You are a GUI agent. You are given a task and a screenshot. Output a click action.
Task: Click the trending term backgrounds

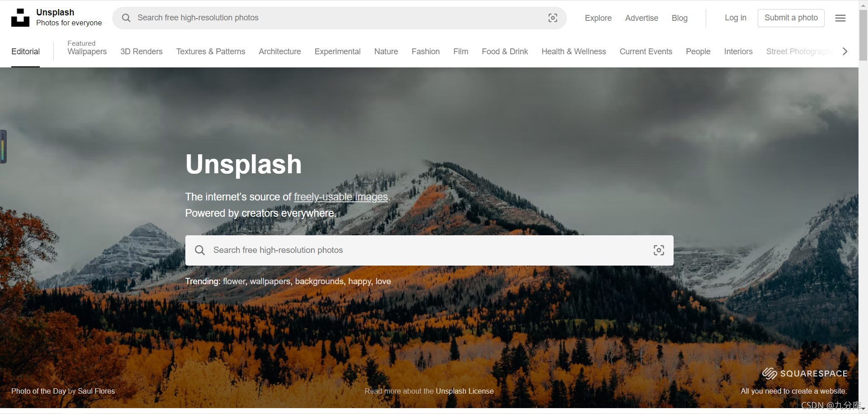tap(320, 281)
